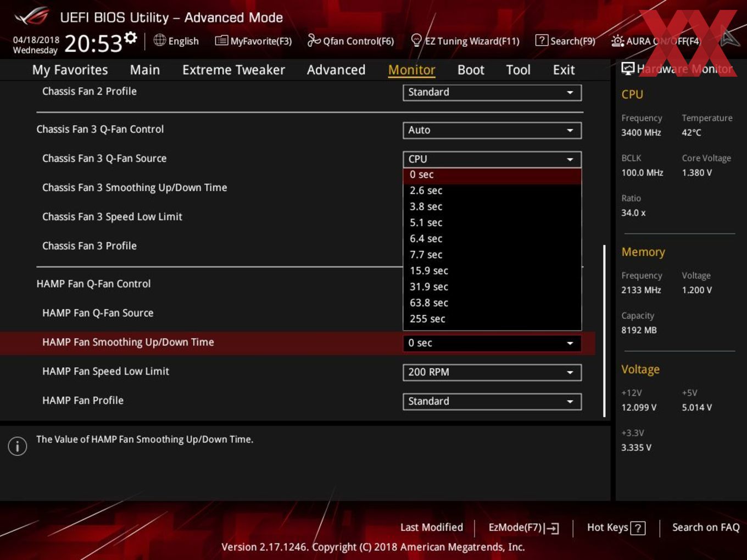Switch to the Tool tab
747x560 pixels.
pos(518,70)
